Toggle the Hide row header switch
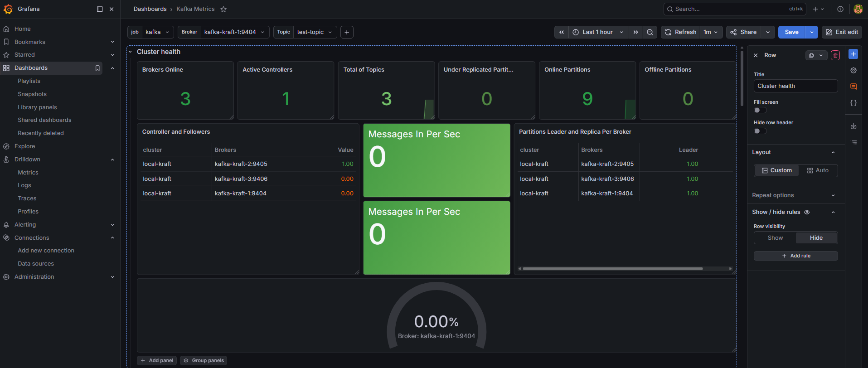 click(x=760, y=131)
